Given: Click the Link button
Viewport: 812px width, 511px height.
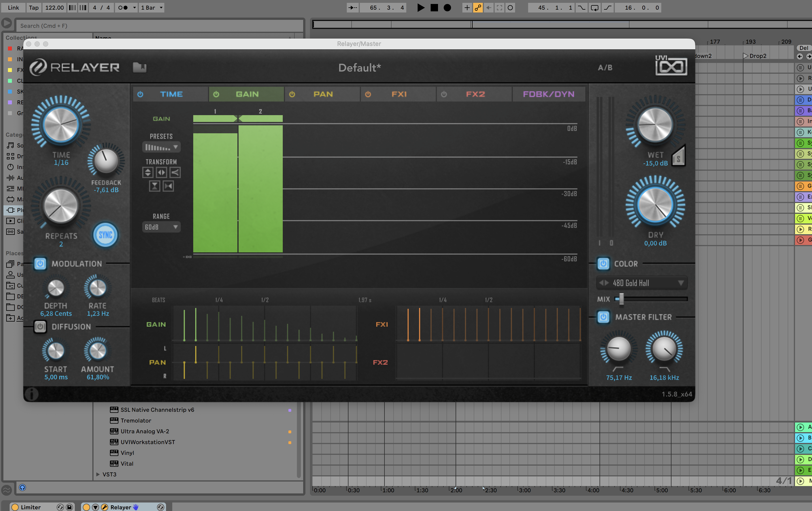Looking at the screenshot, I should click(x=13, y=7).
